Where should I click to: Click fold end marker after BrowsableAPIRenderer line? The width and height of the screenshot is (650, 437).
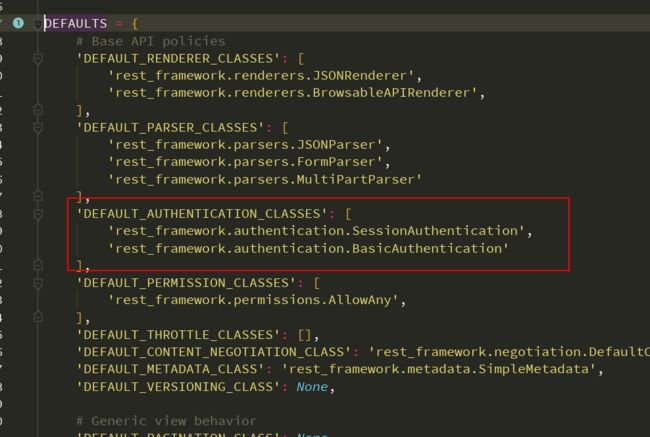[38, 110]
